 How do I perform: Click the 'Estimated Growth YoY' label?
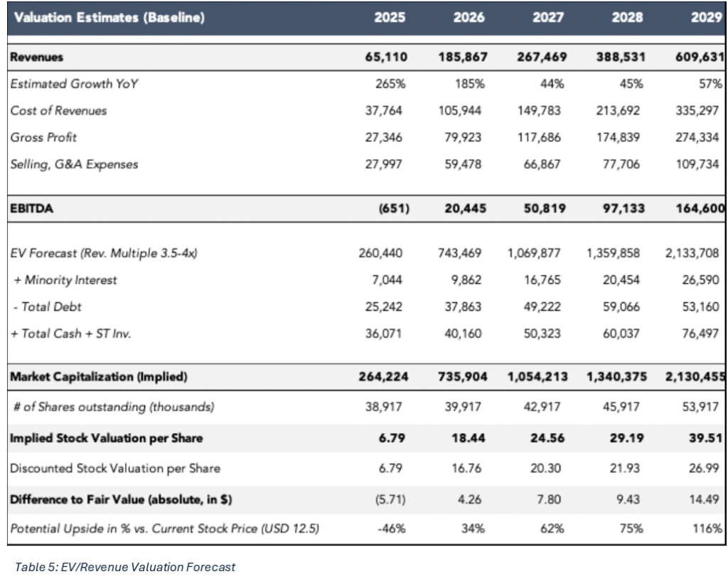tap(74, 84)
